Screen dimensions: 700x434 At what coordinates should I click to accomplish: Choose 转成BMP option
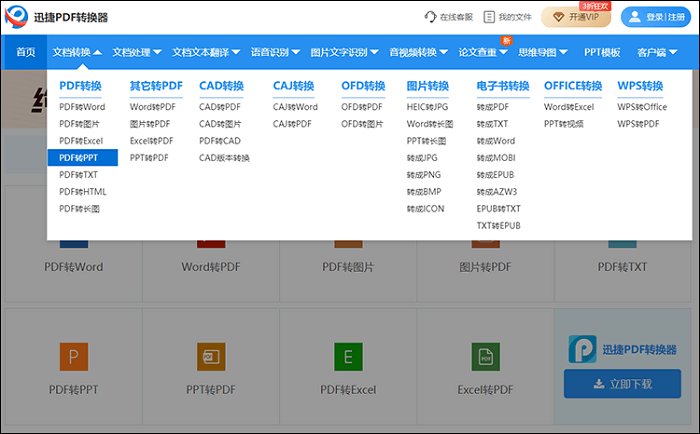[424, 192]
